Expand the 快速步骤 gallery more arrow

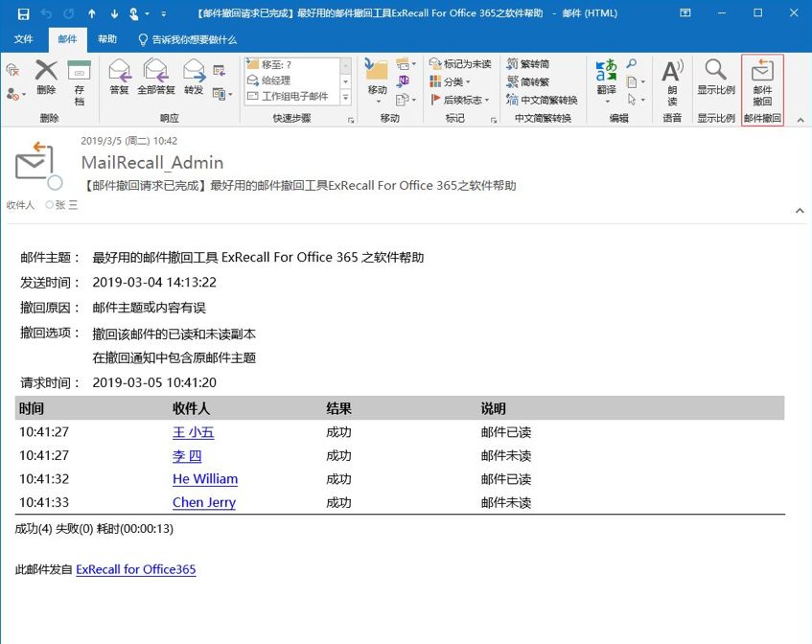click(x=346, y=98)
